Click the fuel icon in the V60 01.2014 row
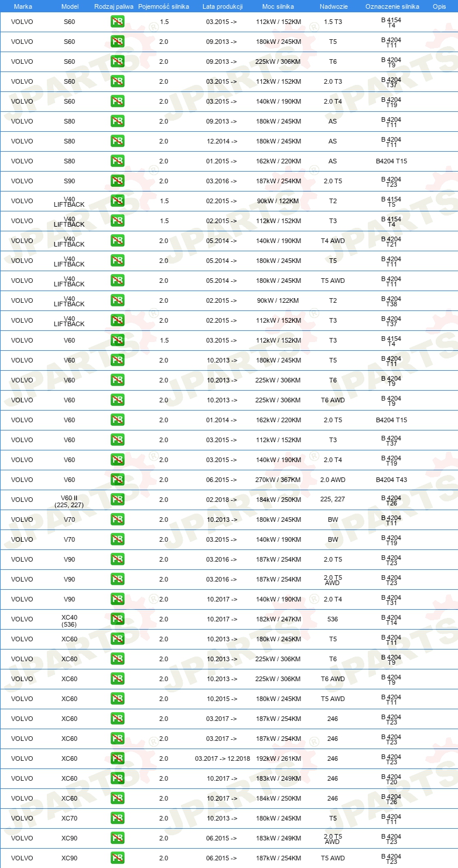 (117, 421)
